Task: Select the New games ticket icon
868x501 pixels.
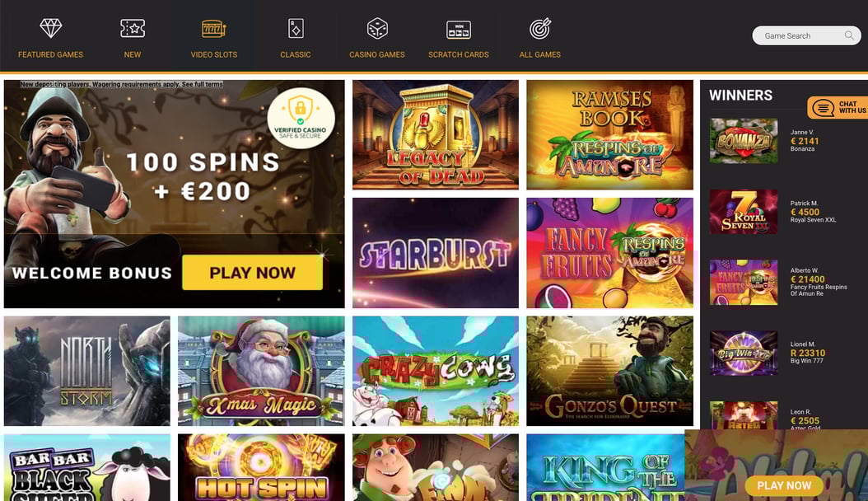Action: click(133, 28)
